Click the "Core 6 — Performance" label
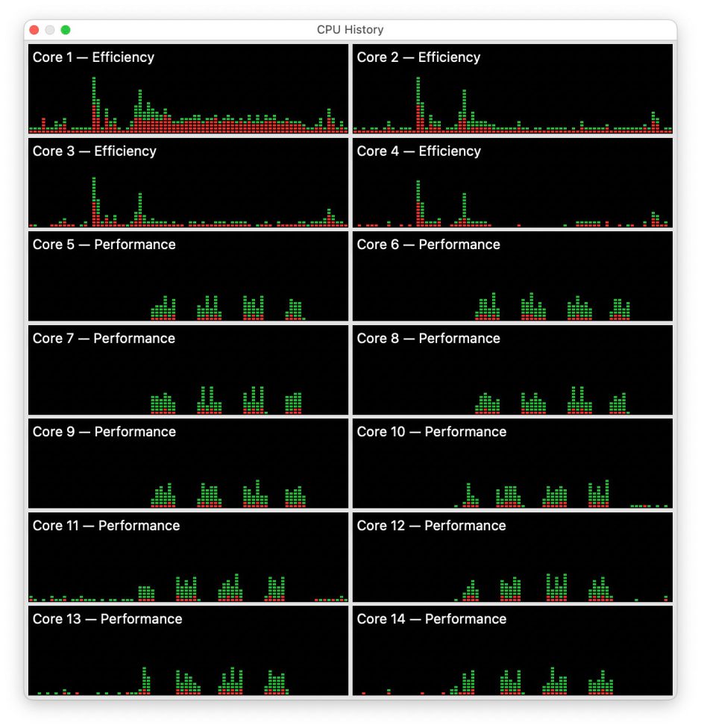701x728 pixels. click(429, 244)
